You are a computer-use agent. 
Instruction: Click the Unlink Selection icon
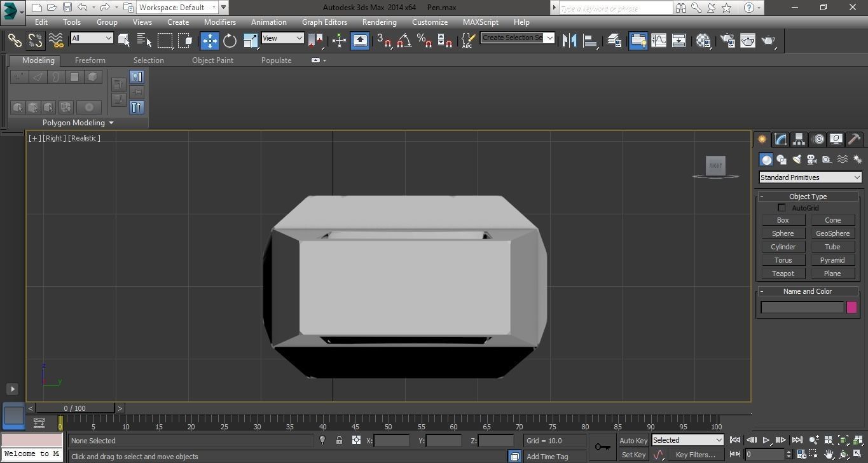point(36,41)
